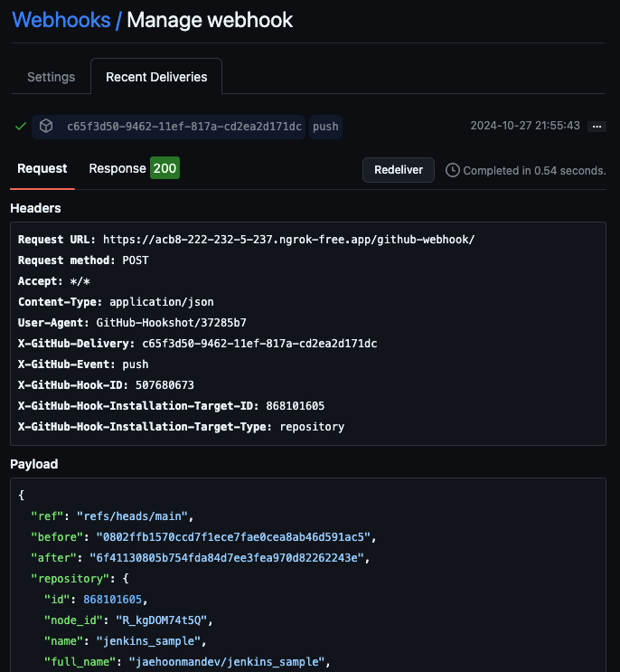
Task: Click the Redeliver button
Action: [399, 170]
